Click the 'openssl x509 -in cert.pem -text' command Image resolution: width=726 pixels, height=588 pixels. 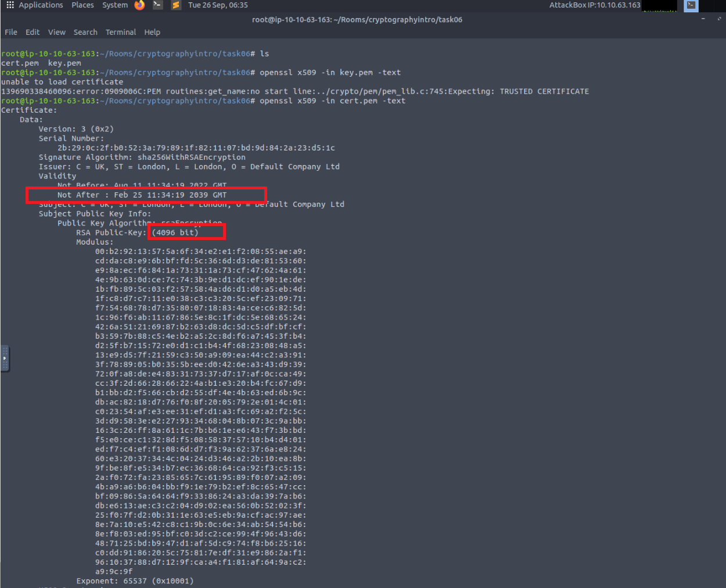pos(332,101)
